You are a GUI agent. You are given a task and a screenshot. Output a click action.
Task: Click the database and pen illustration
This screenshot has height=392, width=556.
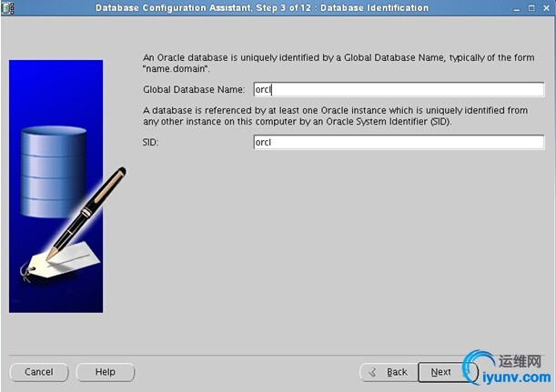tap(67, 186)
